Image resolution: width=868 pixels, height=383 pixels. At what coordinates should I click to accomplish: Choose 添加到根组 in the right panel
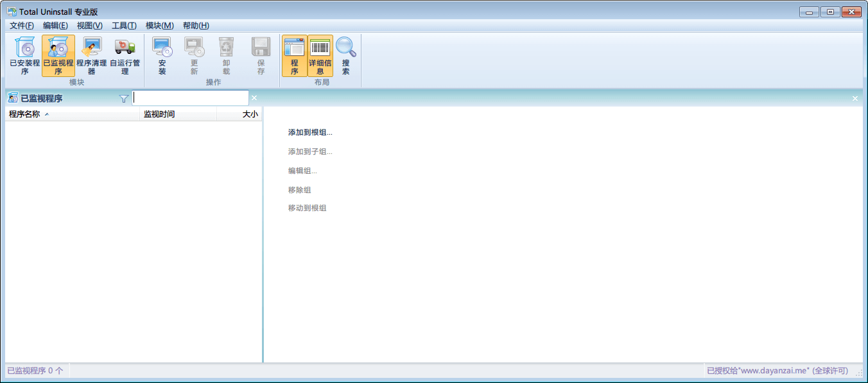(311, 132)
